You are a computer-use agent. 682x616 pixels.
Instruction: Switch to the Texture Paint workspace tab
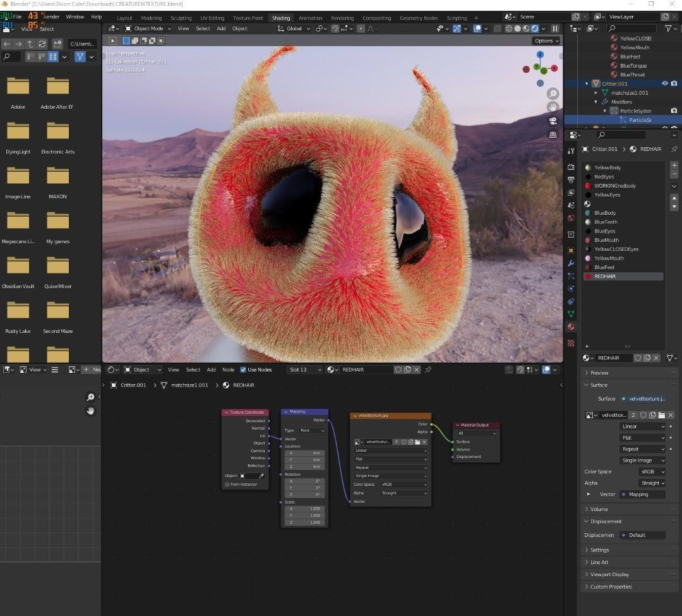point(248,18)
